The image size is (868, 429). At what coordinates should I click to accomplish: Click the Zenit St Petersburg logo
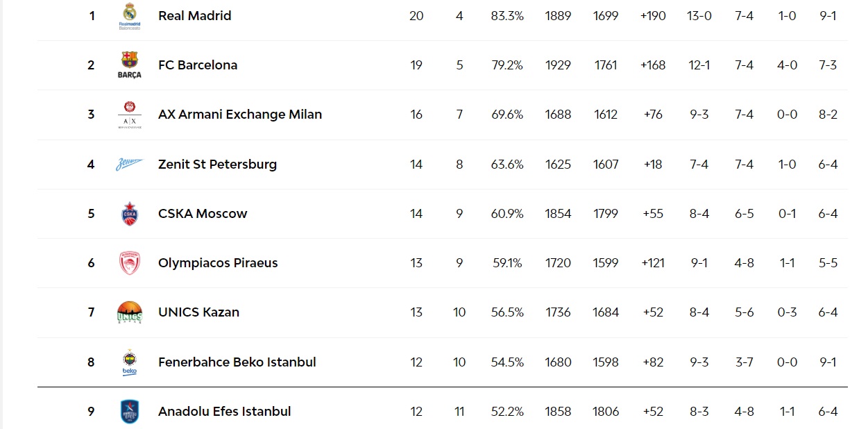point(130,165)
